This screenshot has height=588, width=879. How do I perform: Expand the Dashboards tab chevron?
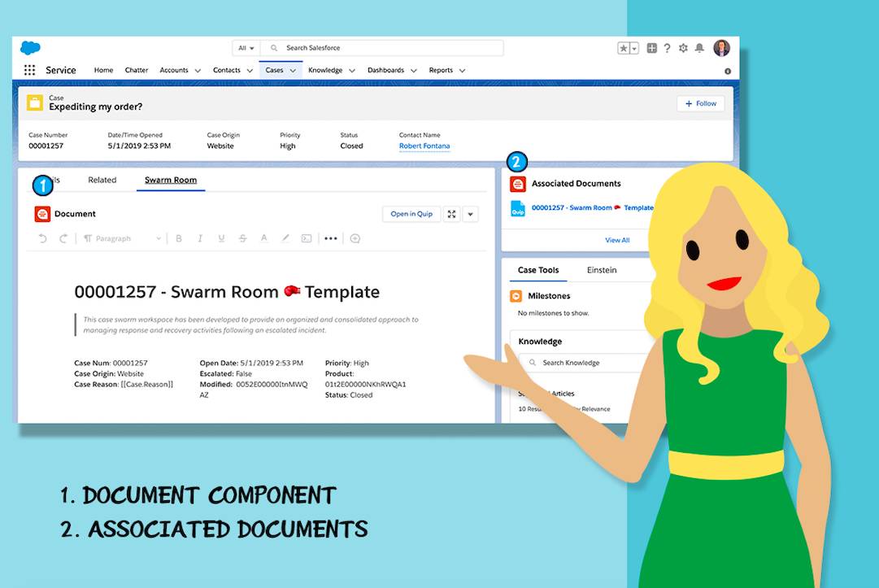tap(414, 71)
